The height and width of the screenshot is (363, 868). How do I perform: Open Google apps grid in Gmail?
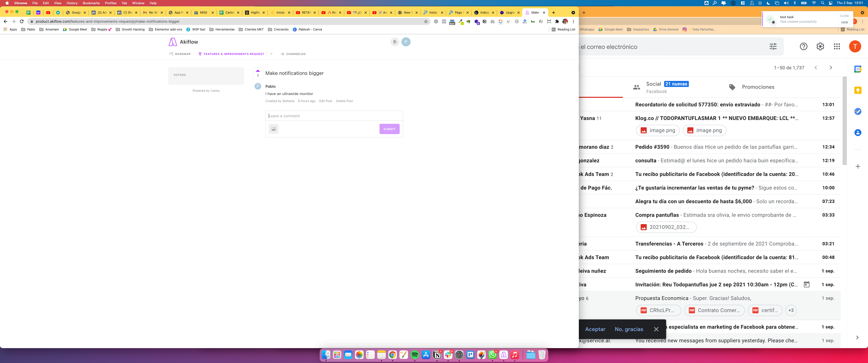pyautogui.click(x=837, y=46)
